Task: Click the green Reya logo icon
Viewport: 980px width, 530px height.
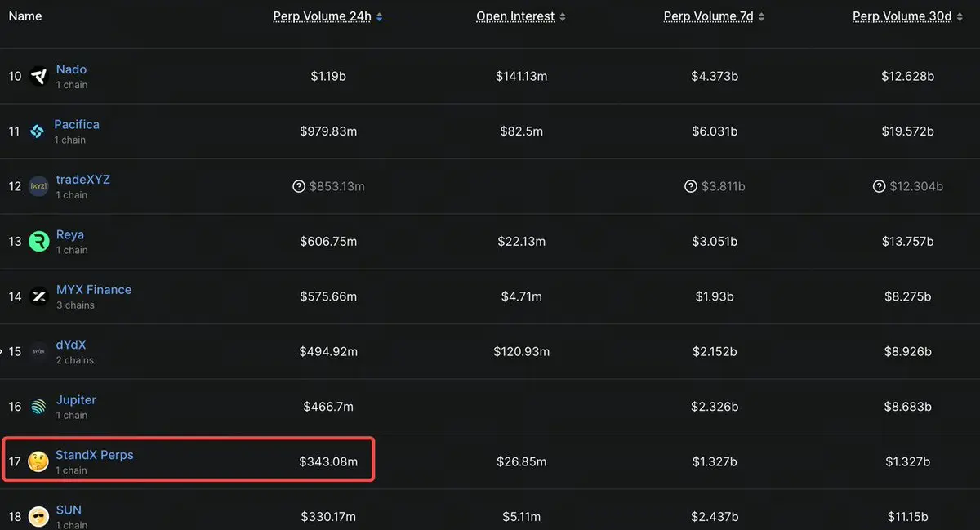Action: tap(38, 242)
